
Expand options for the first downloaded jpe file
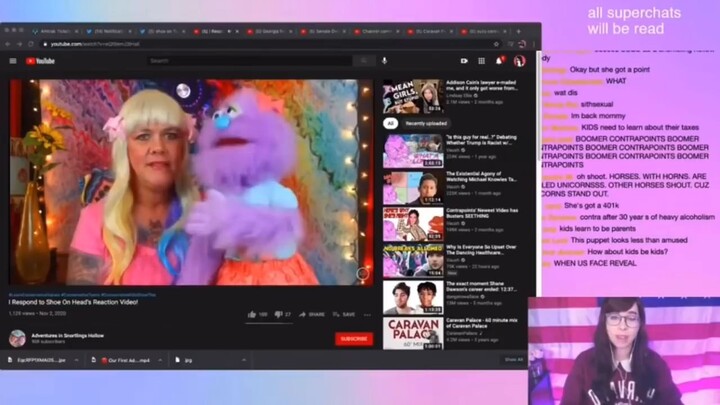(76, 360)
